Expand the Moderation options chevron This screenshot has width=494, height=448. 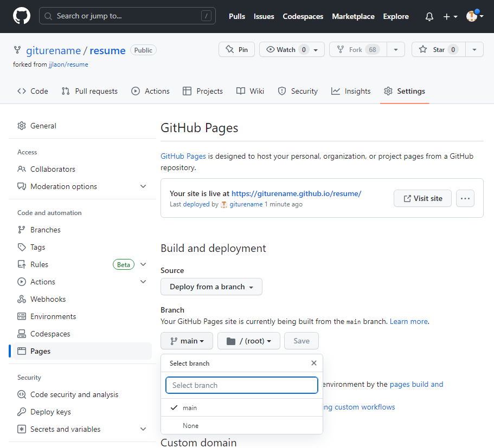point(143,186)
